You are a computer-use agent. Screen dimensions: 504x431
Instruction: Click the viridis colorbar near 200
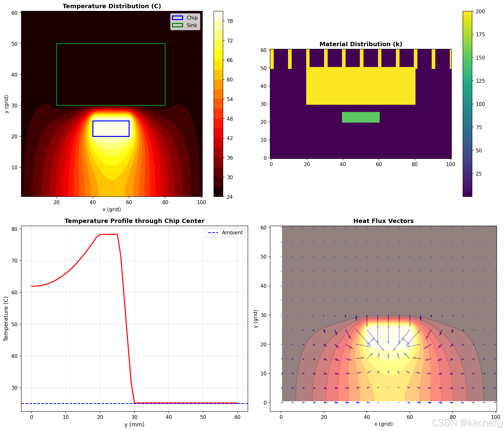point(467,12)
